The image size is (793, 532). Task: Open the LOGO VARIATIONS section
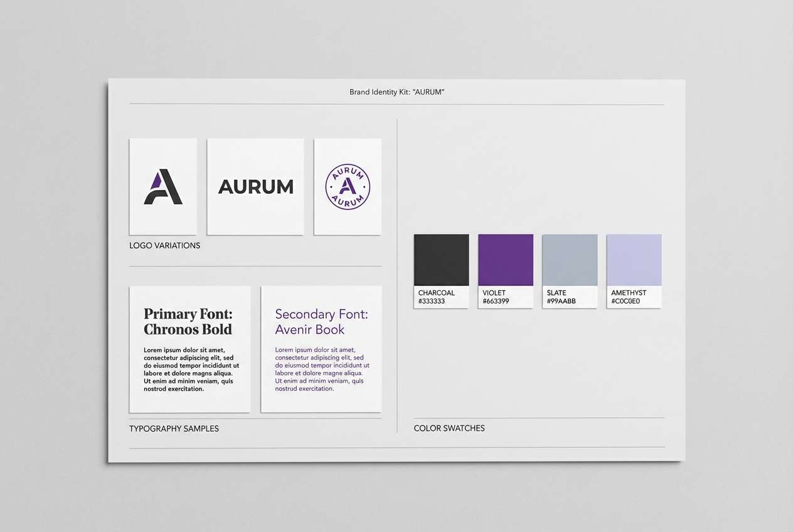point(164,245)
